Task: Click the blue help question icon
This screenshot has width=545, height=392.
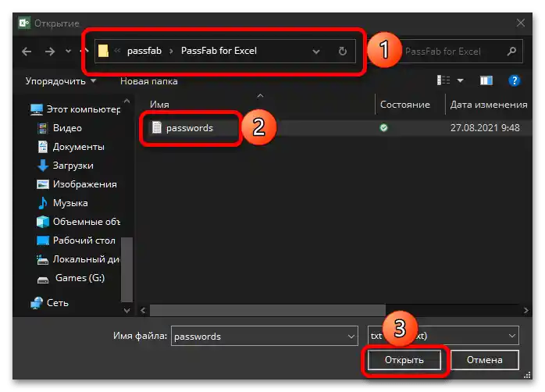Action: pos(514,80)
